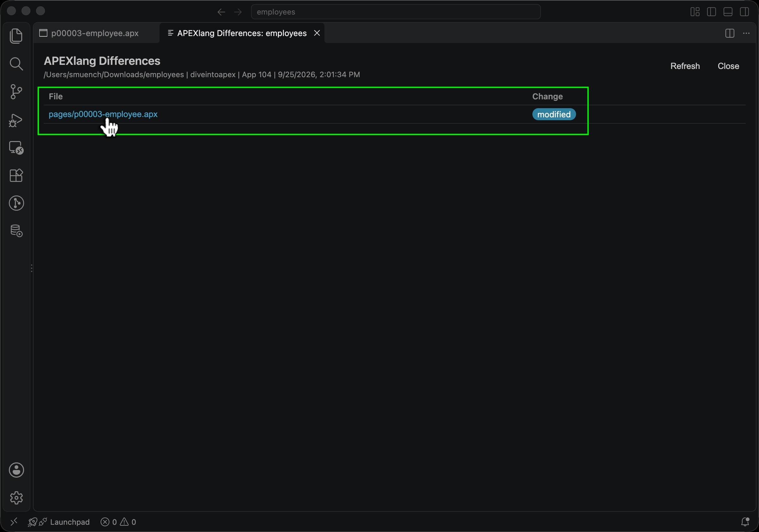Open the editor More Actions ellipsis
The image size is (759, 532).
746,33
